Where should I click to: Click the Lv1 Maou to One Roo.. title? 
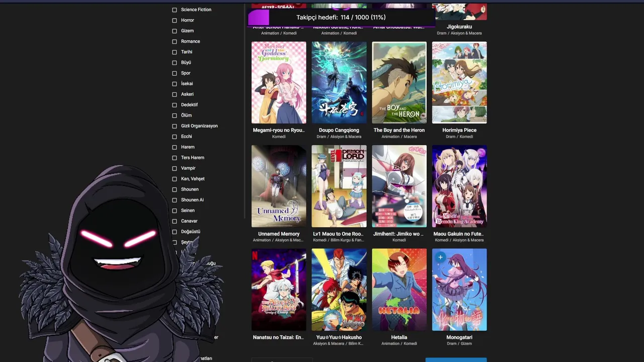[338, 234]
